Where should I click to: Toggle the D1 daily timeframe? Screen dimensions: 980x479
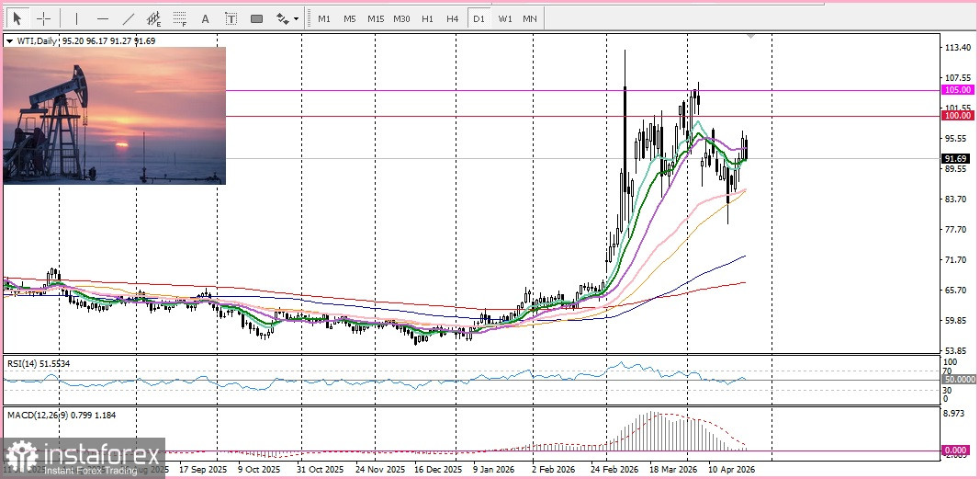point(478,18)
